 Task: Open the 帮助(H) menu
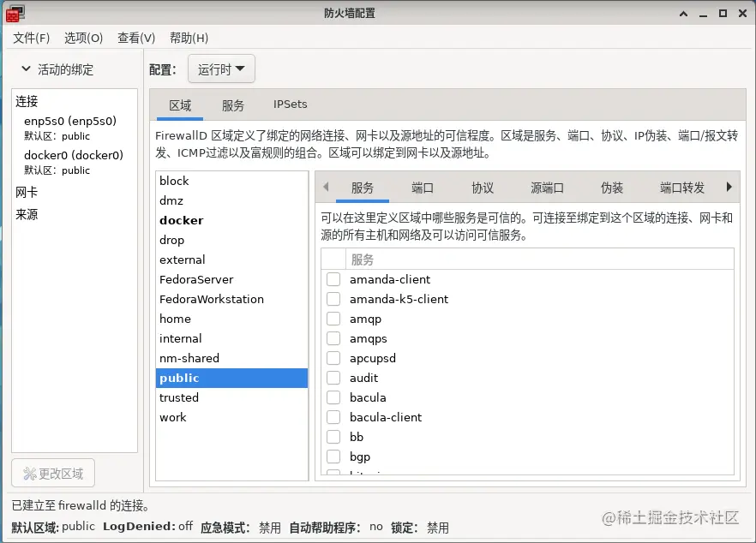(189, 38)
